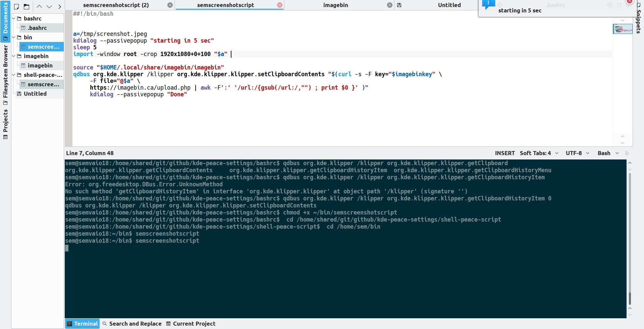Click the Documents sidebar folder icon

(x=5, y=38)
